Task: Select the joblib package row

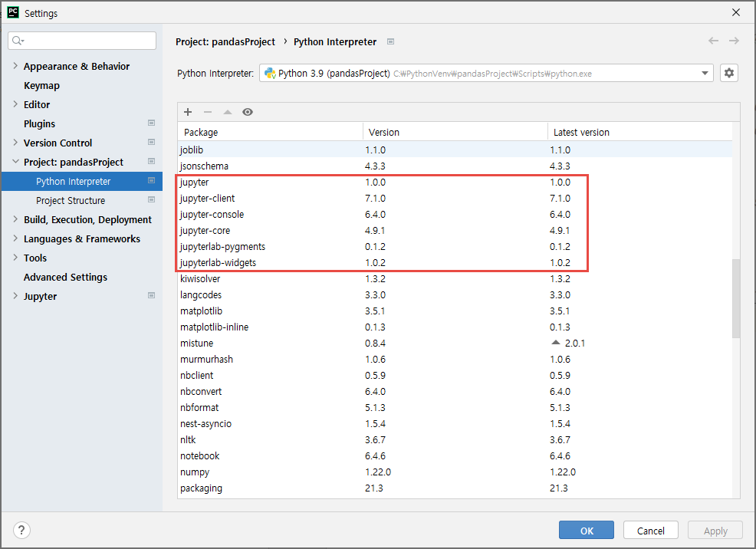Action: coord(455,150)
